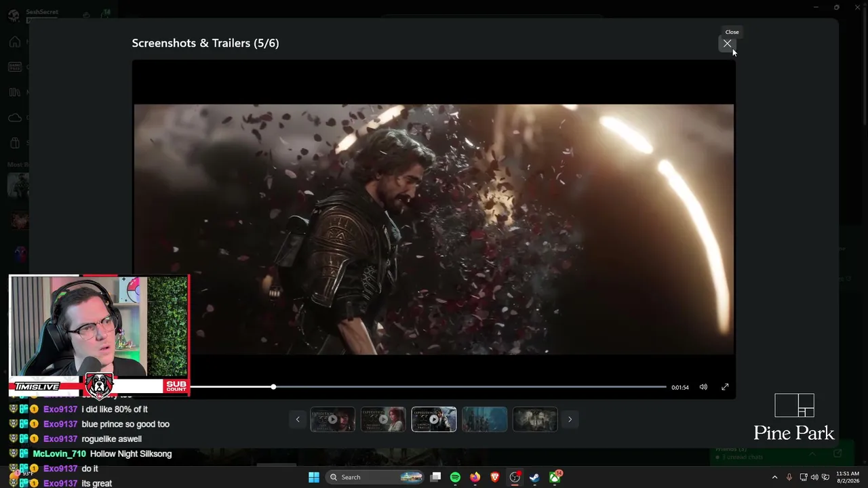Image resolution: width=868 pixels, height=488 pixels.
Task: Open Steam from the taskbar
Action: (534, 477)
